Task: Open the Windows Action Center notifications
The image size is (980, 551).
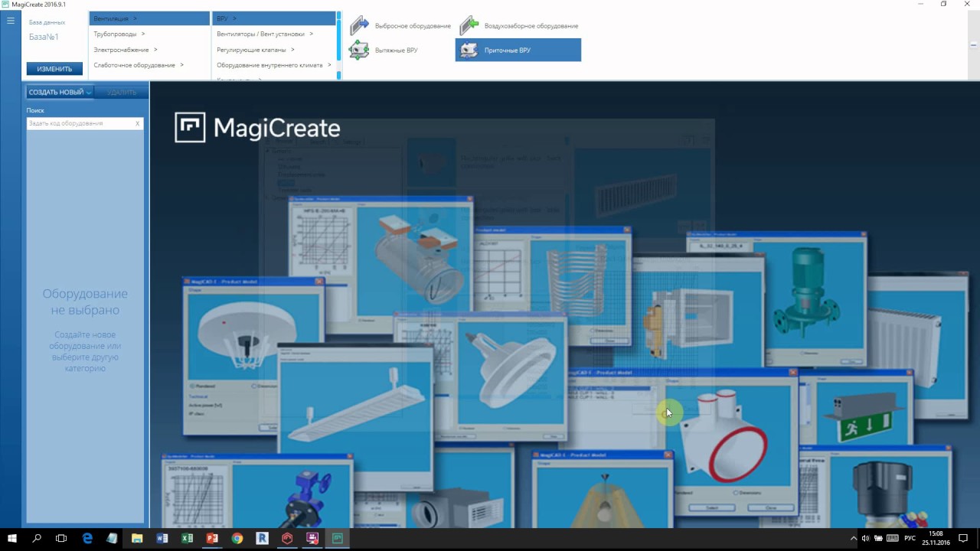Action: [964, 539]
